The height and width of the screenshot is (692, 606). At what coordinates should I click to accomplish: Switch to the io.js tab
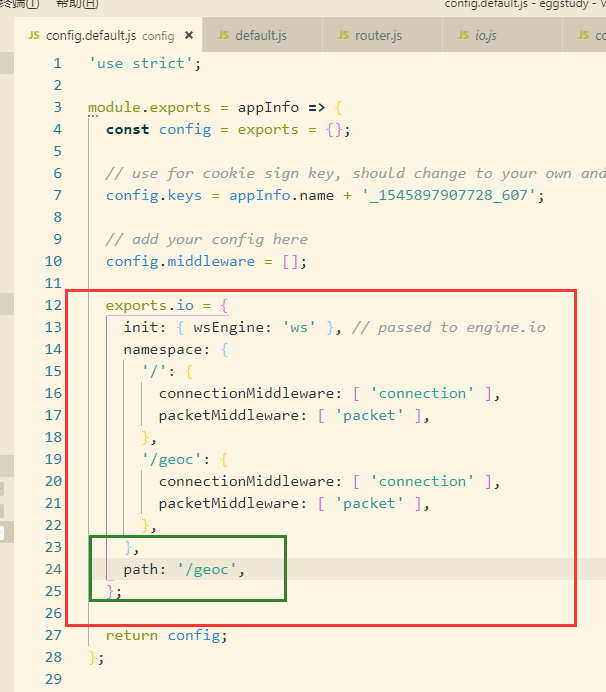point(502,35)
